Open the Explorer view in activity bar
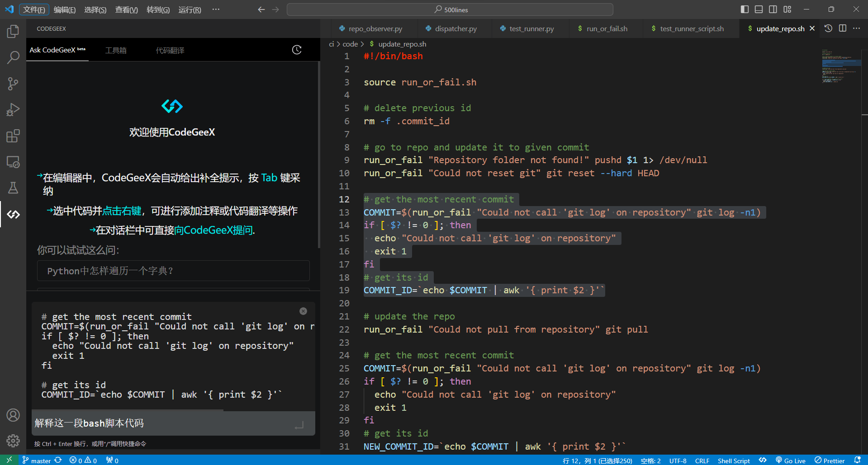The height and width of the screenshot is (465, 868). tap(13, 31)
